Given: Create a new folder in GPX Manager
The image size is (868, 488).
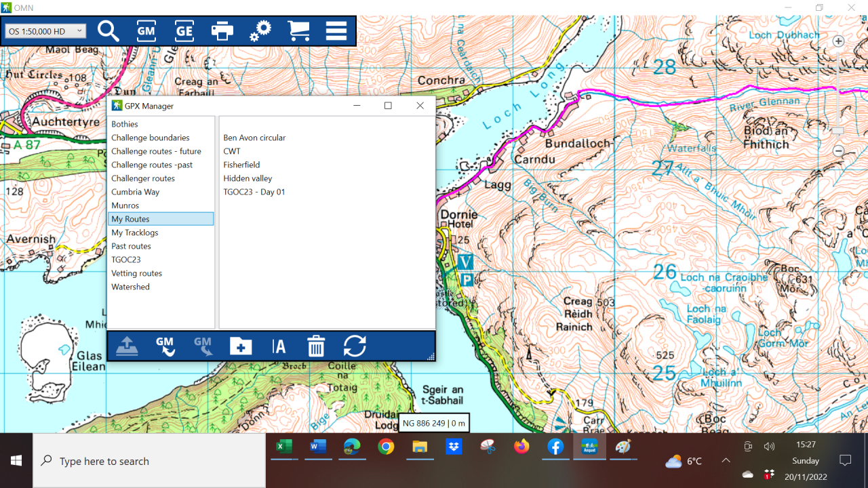Looking at the screenshot, I should click(x=241, y=346).
